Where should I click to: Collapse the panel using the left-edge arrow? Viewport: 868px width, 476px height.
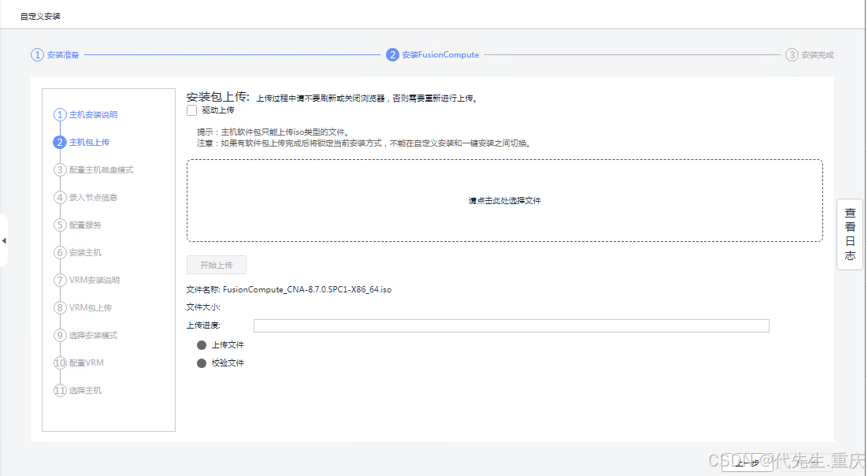click(4, 242)
